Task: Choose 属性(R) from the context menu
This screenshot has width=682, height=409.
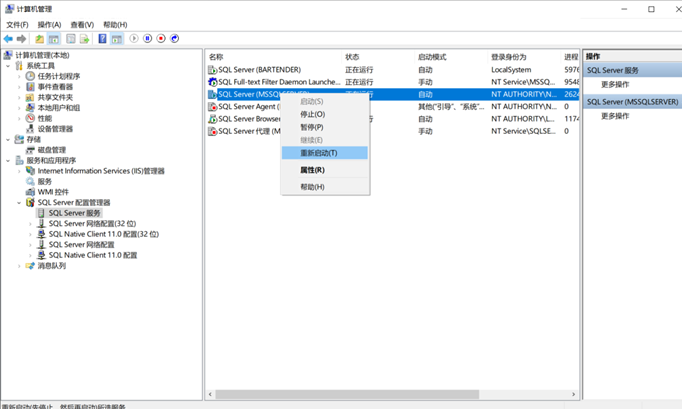Action: [325, 170]
